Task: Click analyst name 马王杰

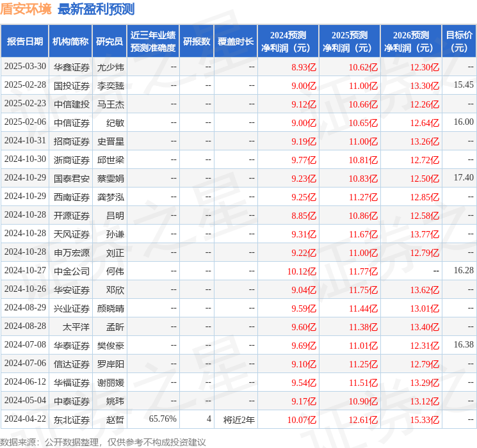Action: click(x=110, y=104)
